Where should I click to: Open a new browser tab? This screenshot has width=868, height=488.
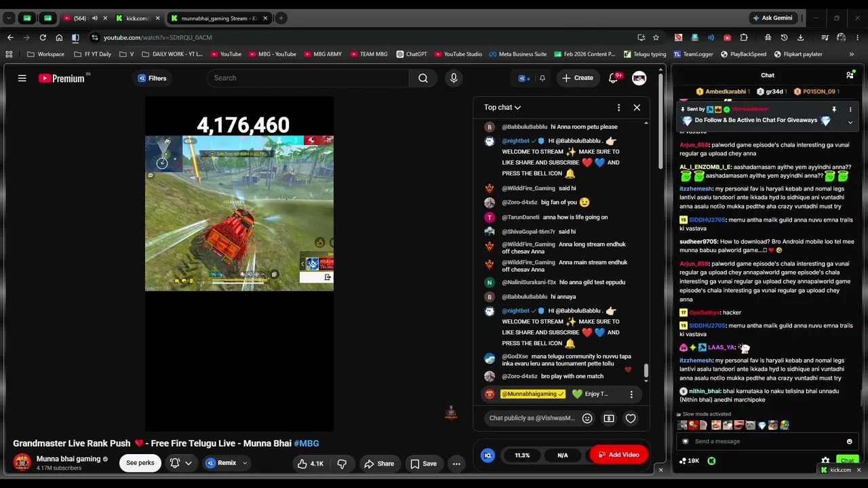point(281,18)
